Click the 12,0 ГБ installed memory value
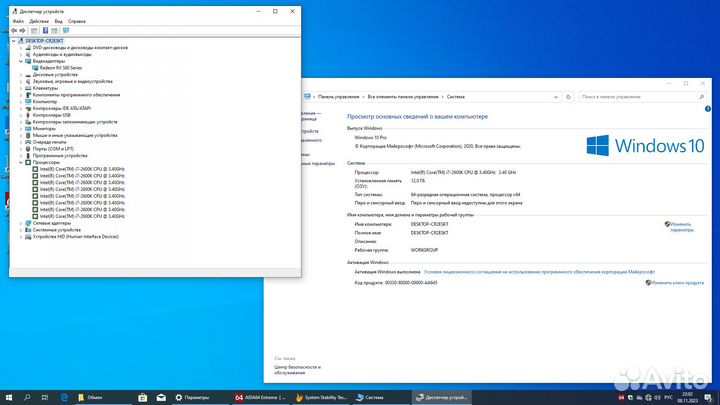Image resolution: width=720 pixels, height=405 pixels. pyautogui.click(x=418, y=181)
